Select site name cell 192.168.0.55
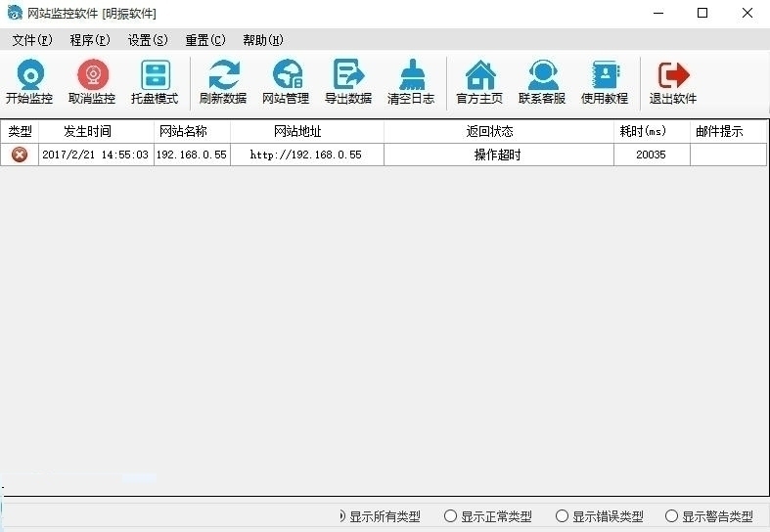 [x=192, y=155]
